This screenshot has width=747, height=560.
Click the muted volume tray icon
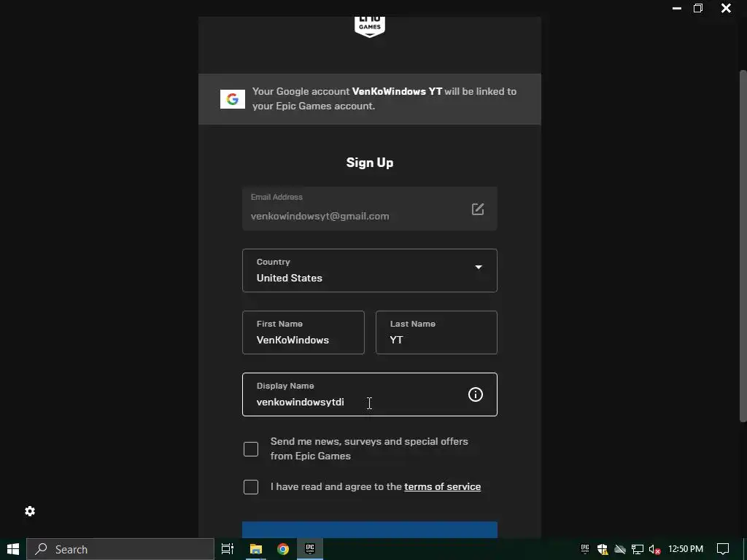pyautogui.click(x=654, y=549)
